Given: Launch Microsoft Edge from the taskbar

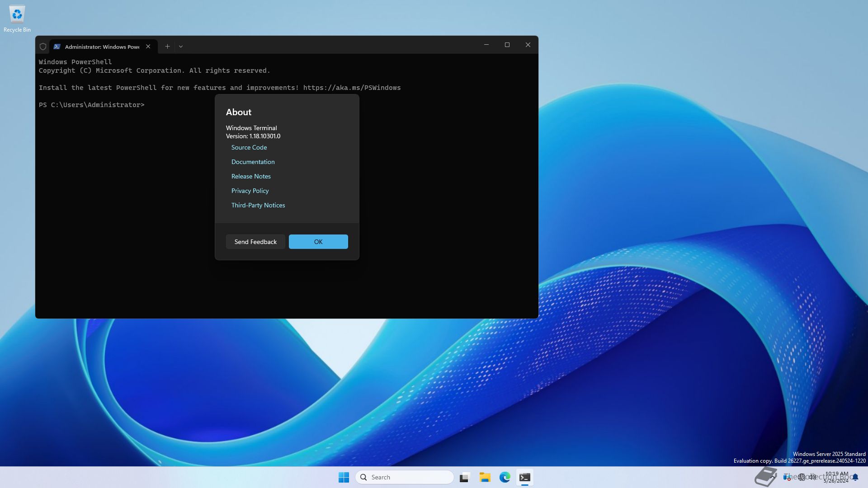Looking at the screenshot, I should tap(505, 477).
